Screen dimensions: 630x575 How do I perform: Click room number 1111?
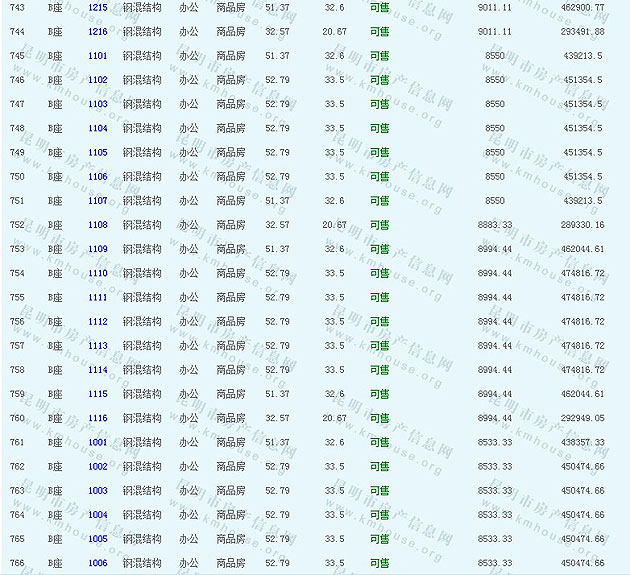(x=97, y=298)
